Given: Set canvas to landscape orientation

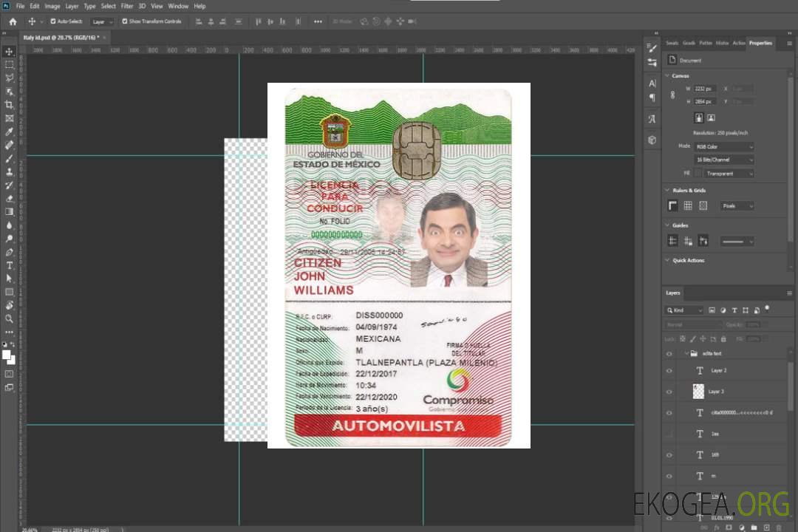Looking at the screenshot, I should pyautogui.click(x=711, y=118).
